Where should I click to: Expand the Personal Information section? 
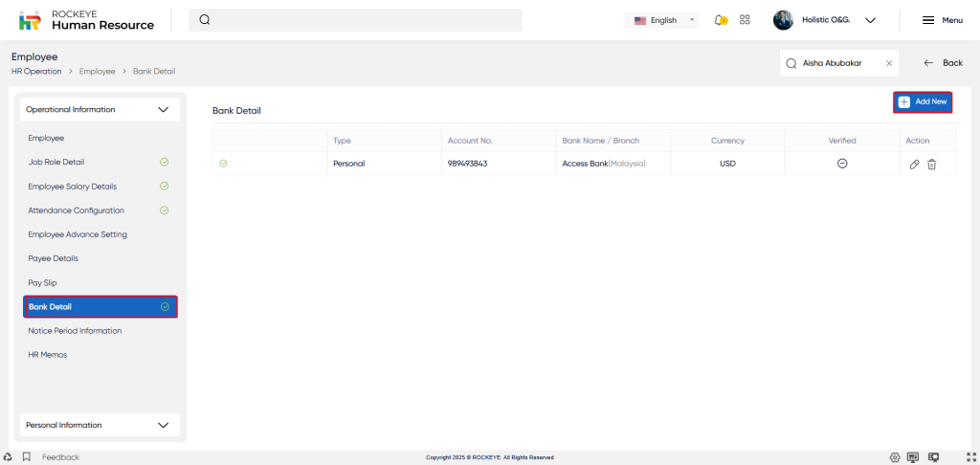coord(100,425)
